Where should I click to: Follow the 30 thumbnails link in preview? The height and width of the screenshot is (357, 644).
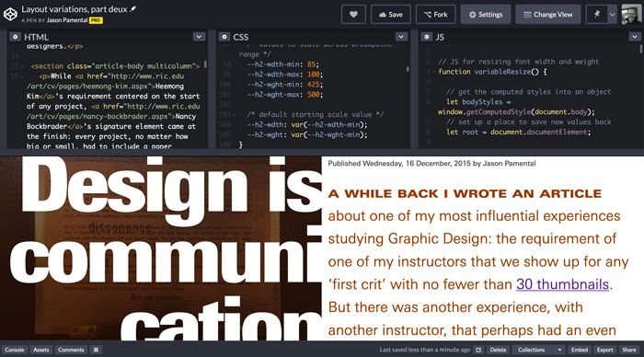[562, 284]
